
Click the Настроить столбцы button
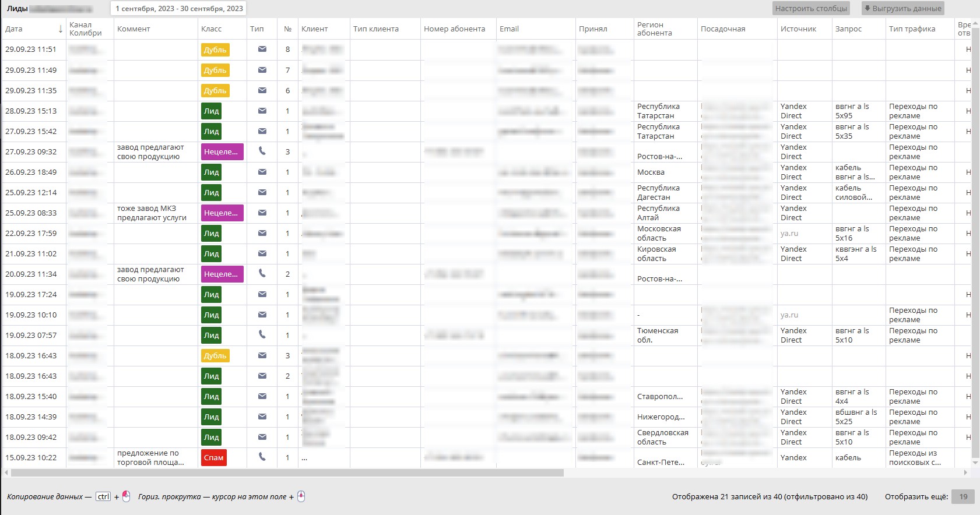[x=811, y=9]
